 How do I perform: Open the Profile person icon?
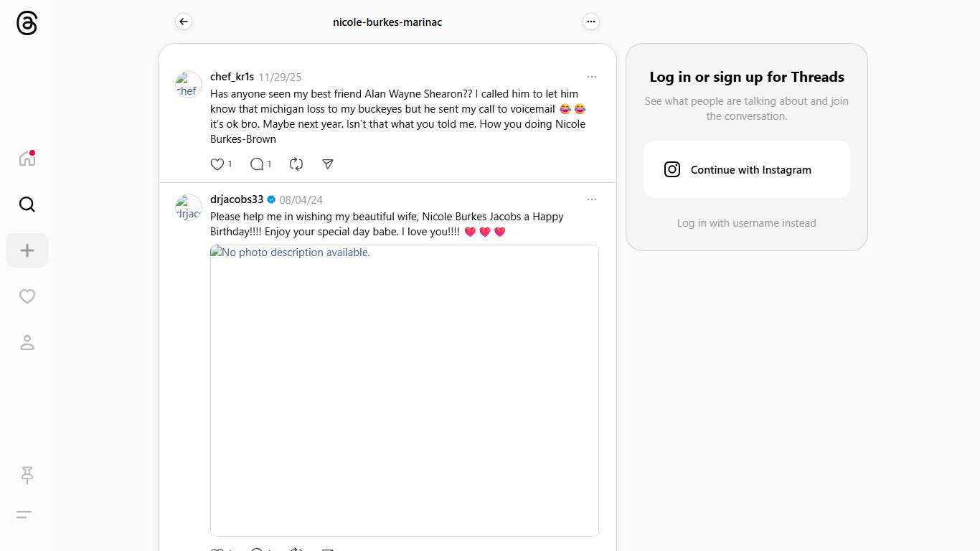pyautogui.click(x=27, y=342)
